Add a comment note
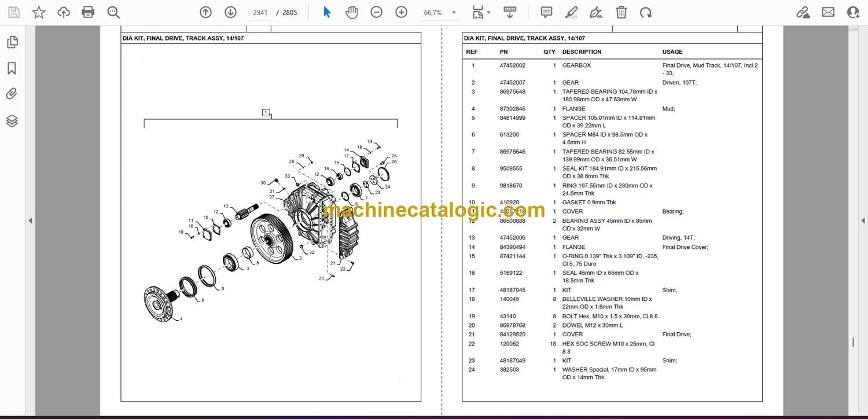Viewport: 868px width, 419px height. point(546,12)
